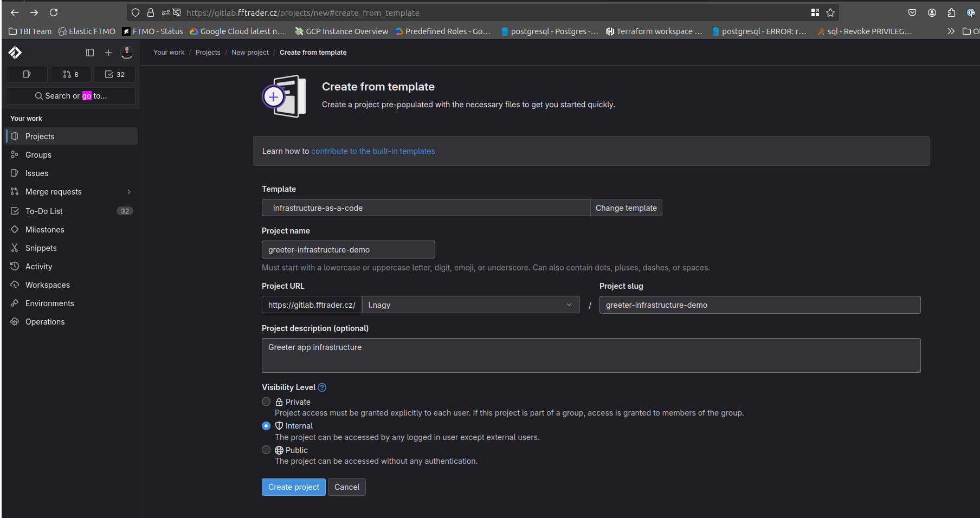
Task: Toggle the sidebar collapse icon
Action: coord(90,53)
